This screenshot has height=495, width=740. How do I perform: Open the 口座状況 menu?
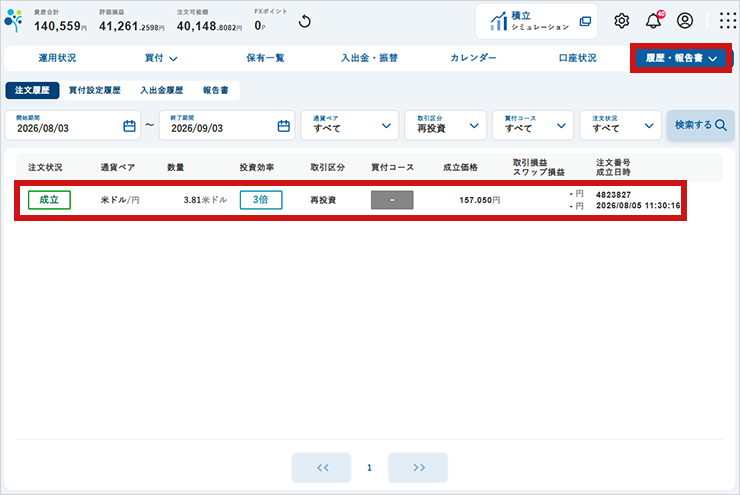(x=578, y=58)
